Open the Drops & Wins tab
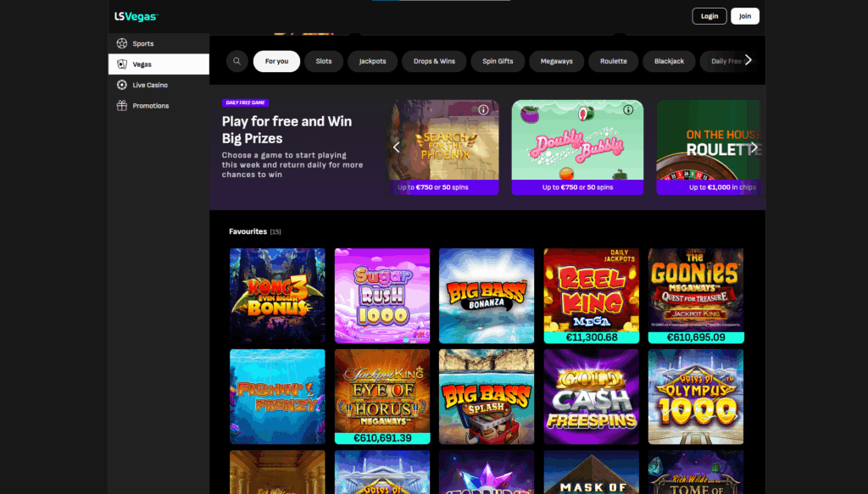The image size is (868, 494). tap(434, 61)
